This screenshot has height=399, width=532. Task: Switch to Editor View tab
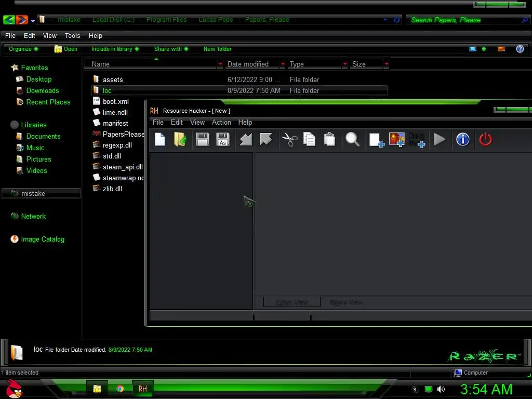(292, 302)
